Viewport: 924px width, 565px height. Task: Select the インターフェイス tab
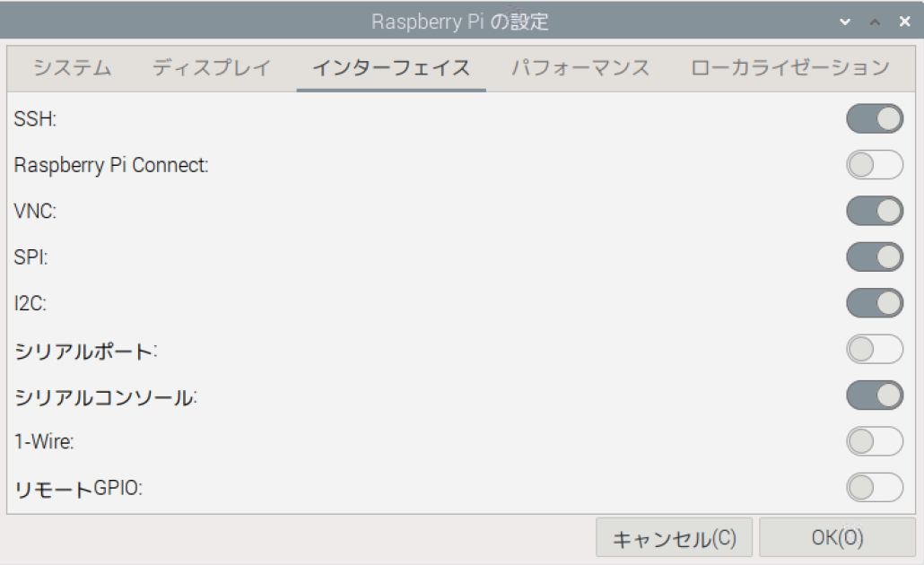[x=390, y=68]
